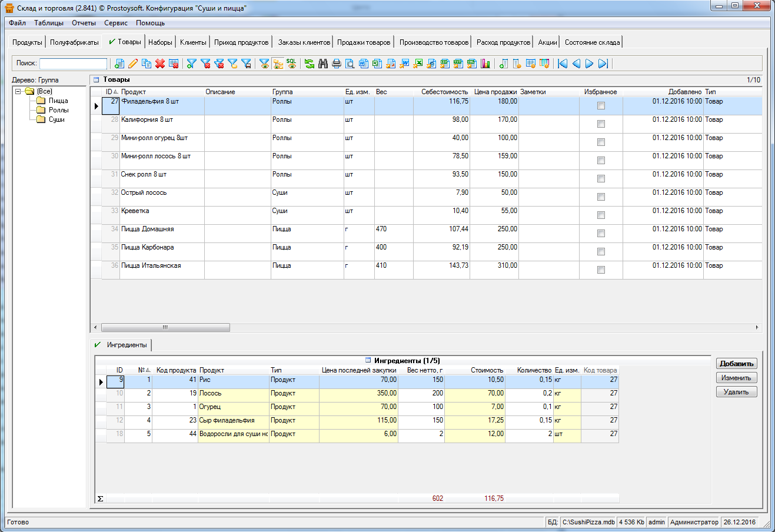Screen dimensions: 775x532
Task: Toggle Избранное checkbox for Филадельфия 8 шт
Action: 601,106
